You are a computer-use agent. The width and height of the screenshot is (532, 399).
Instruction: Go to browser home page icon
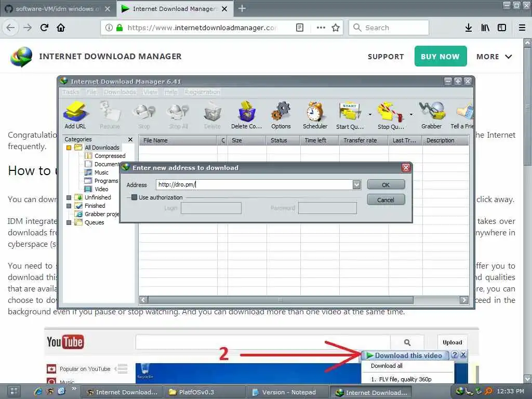point(61,28)
